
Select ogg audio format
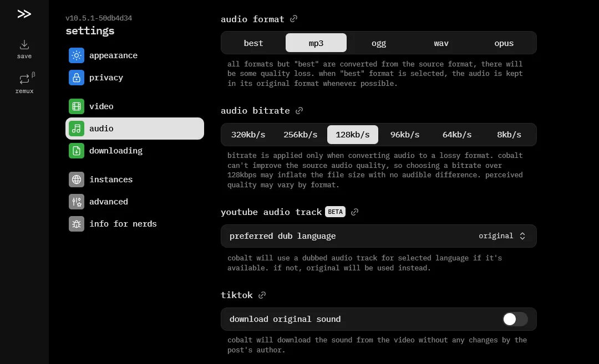pyautogui.click(x=379, y=43)
